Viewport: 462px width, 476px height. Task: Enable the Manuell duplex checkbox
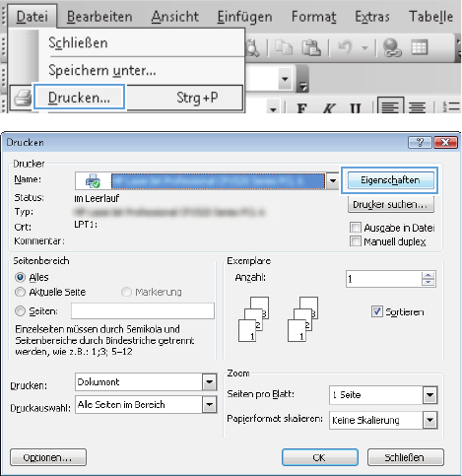point(356,241)
